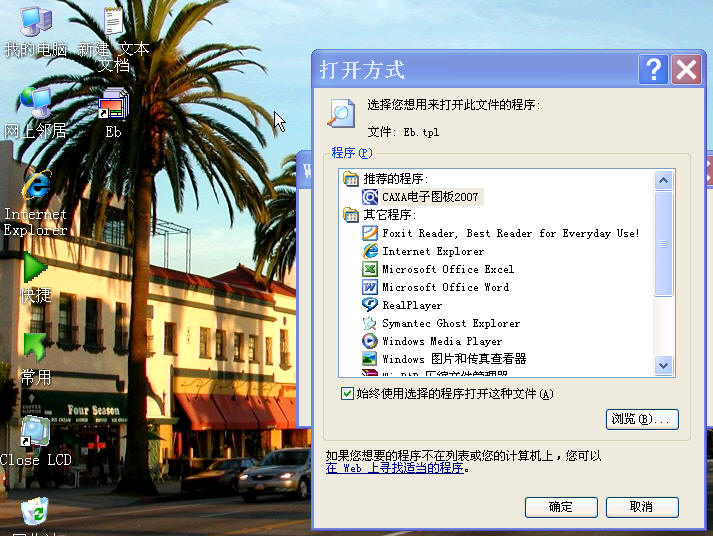This screenshot has height=536, width=713.
Task: Click the help question mark button
Action: pyautogui.click(x=653, y=70)
